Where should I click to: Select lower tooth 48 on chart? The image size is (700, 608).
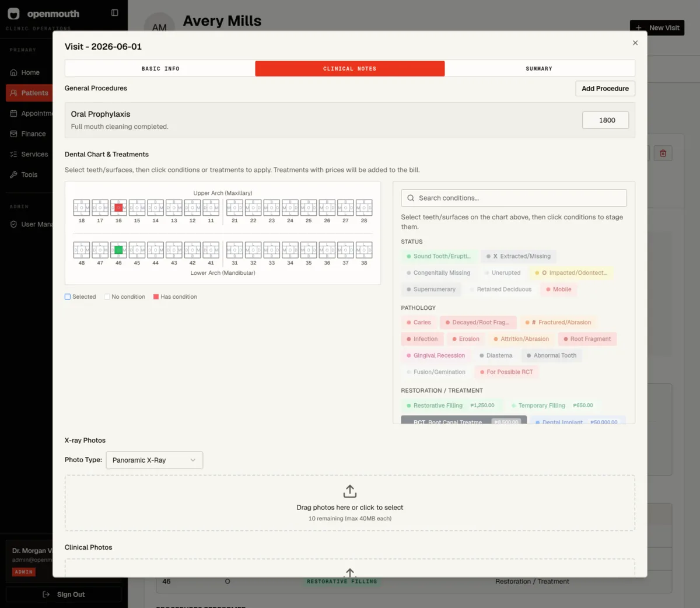pos(82,250)
